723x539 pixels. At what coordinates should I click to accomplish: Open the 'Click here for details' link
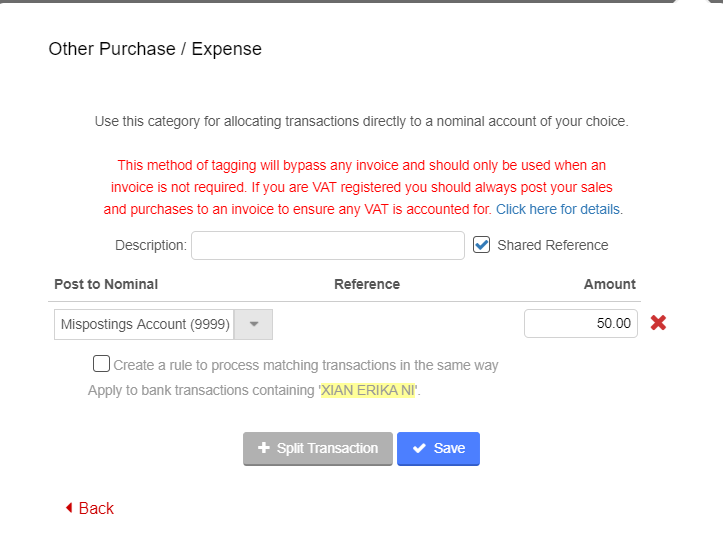(559, 209)
